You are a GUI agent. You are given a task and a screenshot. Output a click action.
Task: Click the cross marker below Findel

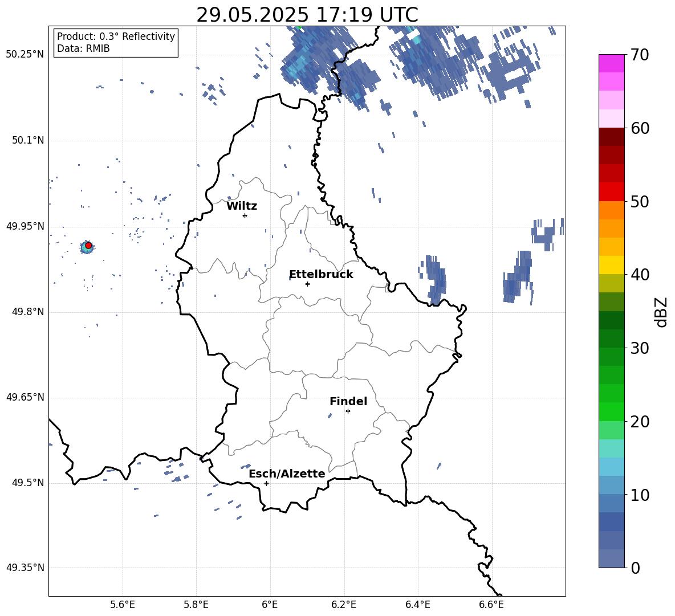point(348,411)
